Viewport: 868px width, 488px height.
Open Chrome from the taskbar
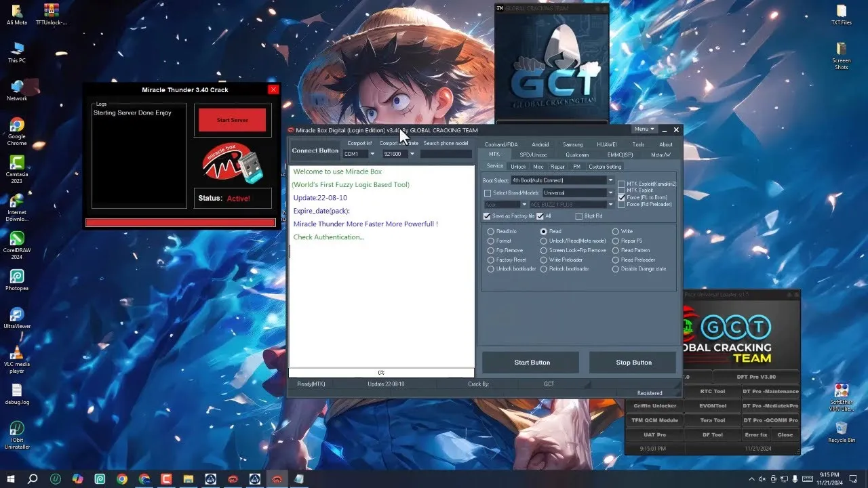tap(122, 479)
